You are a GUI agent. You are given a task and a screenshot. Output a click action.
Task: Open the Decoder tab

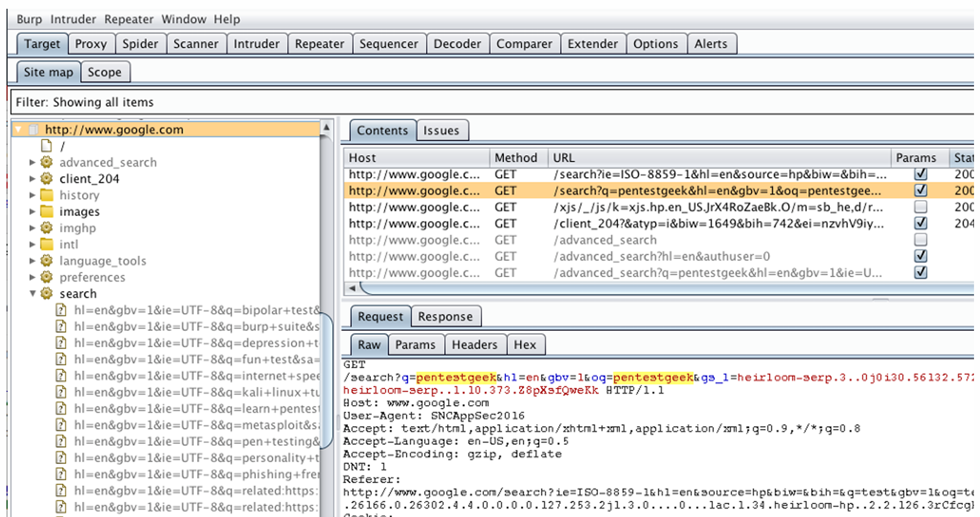coord(457,44)
